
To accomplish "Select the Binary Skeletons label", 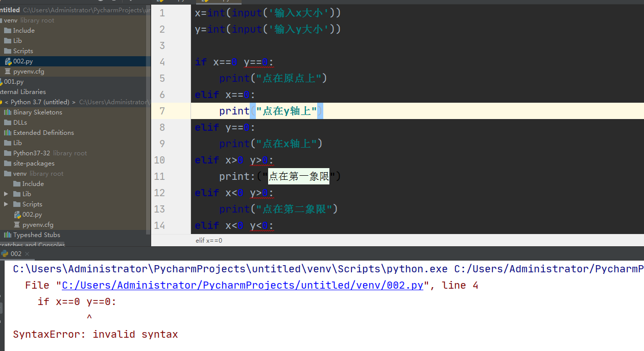I will pyautogui.click(x=38, y=112).
